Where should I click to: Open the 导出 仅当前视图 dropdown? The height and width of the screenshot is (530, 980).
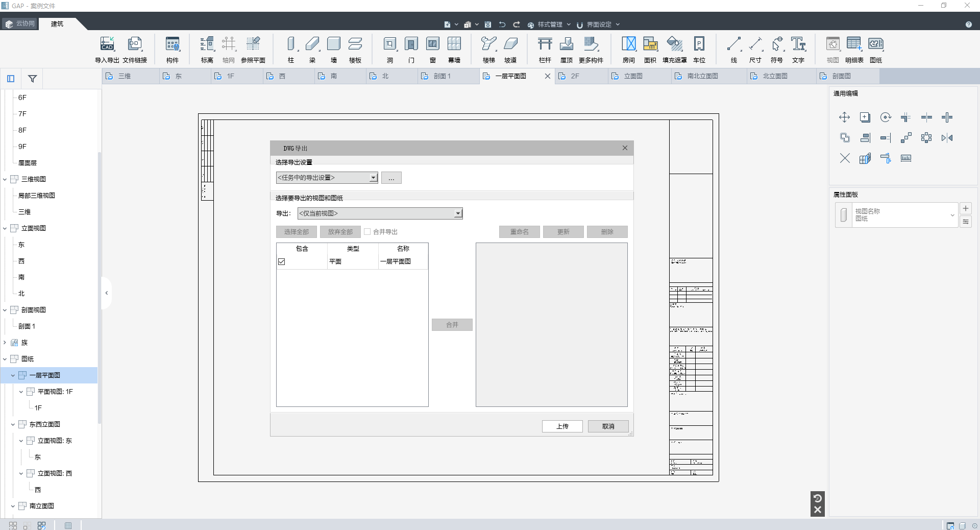[x=380, y=213]
